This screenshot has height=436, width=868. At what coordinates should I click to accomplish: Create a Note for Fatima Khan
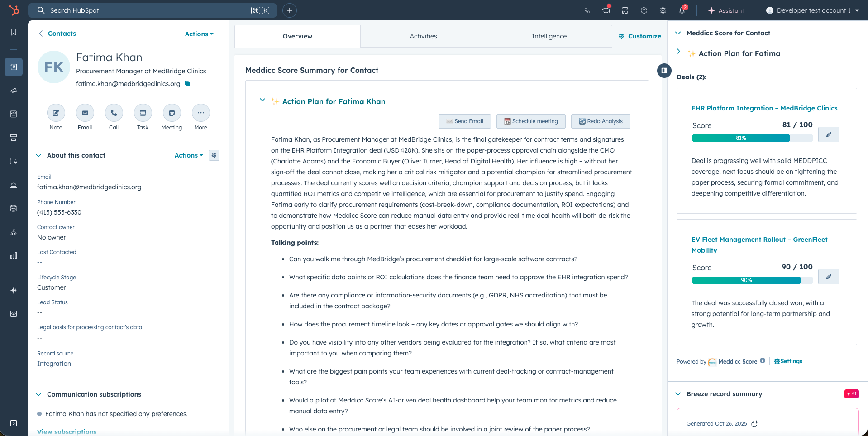click(x=56, y=113)
